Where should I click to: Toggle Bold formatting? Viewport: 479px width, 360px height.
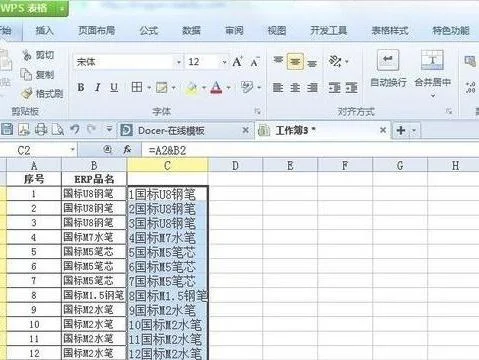[x=81, y=87]
